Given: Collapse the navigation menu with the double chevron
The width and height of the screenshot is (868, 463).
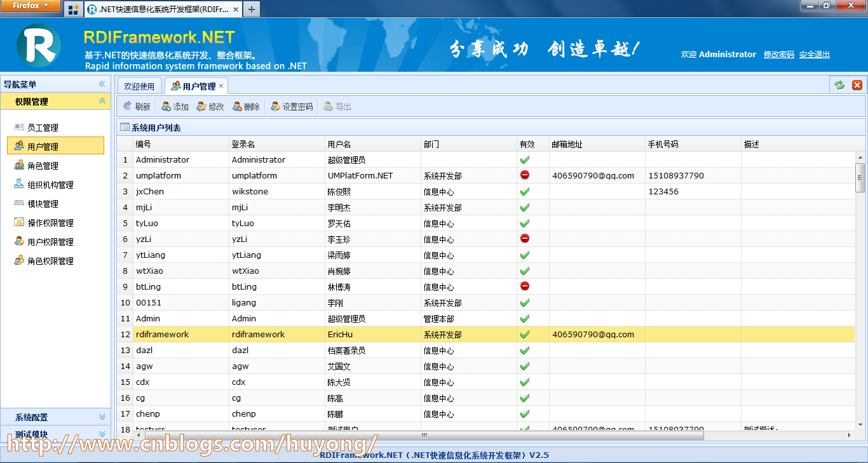Looking at the screenshot, I should point(102,84).
